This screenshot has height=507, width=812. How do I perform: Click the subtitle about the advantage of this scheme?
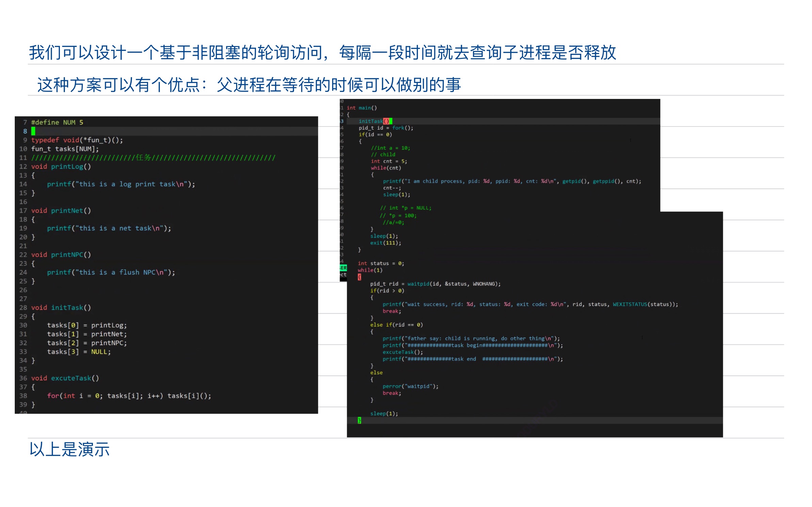pos(249,85)
